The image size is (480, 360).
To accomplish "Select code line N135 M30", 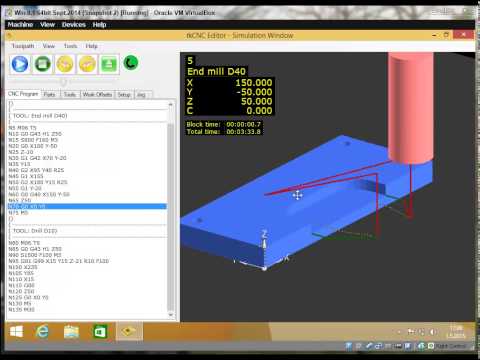I will pos(21,309).
